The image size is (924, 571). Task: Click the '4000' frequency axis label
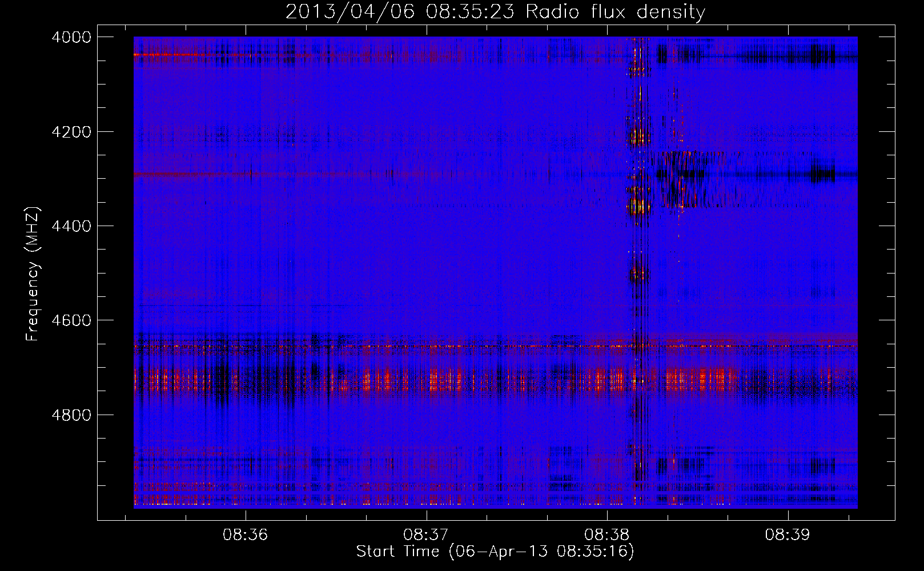71,37
